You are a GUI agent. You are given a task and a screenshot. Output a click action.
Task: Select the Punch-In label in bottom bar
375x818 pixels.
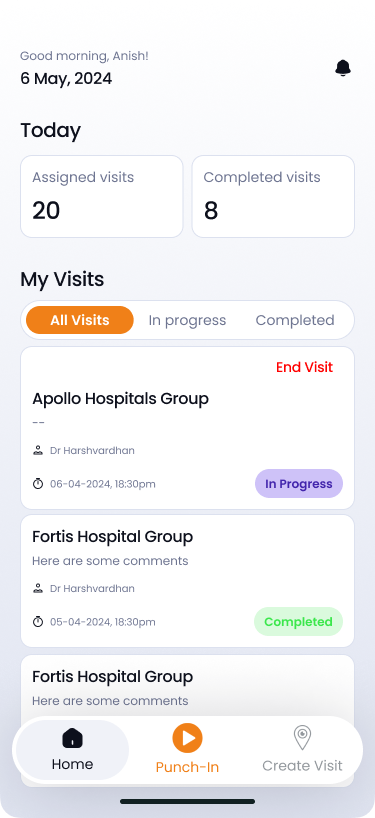187,767
